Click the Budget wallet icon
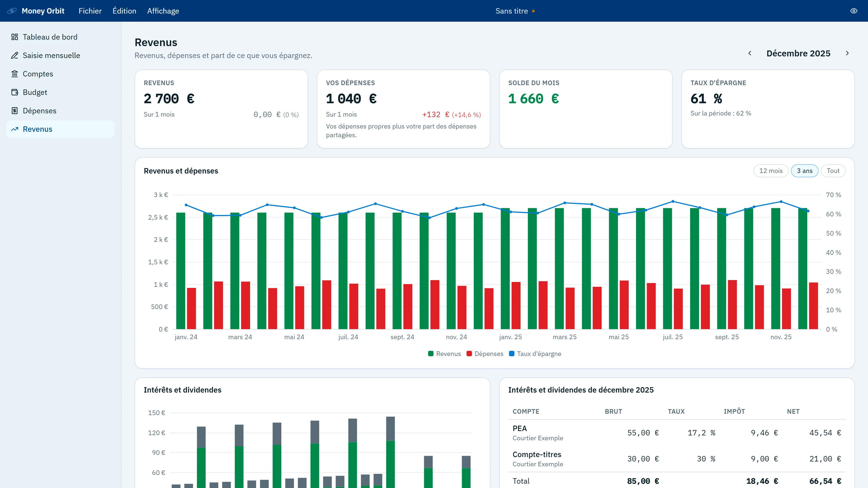This screenshot has width=868, height=488. 14,92
